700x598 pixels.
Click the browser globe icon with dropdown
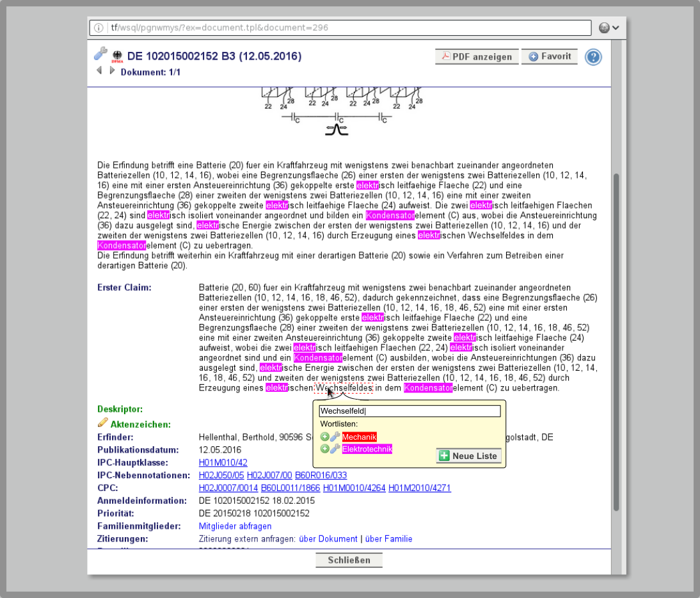coord(609,28)
